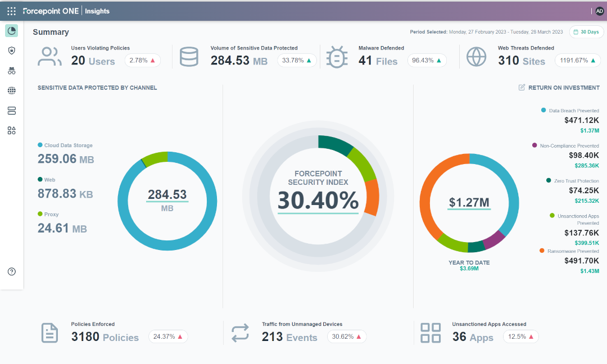
Task: Click the Policies Enforced document icon
Action: pos(49,333)
